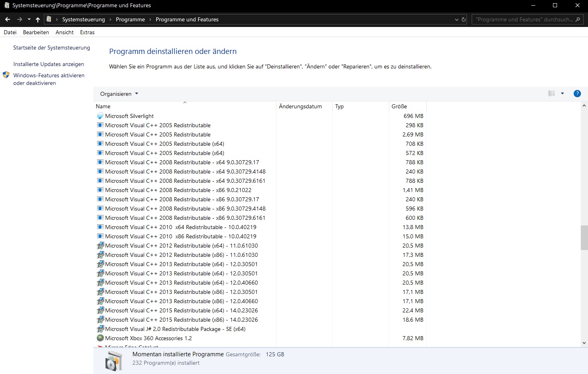The height and width of the screenshot is (374, 588).
Task: Sort list by Name column header
Action: (185, 106)
